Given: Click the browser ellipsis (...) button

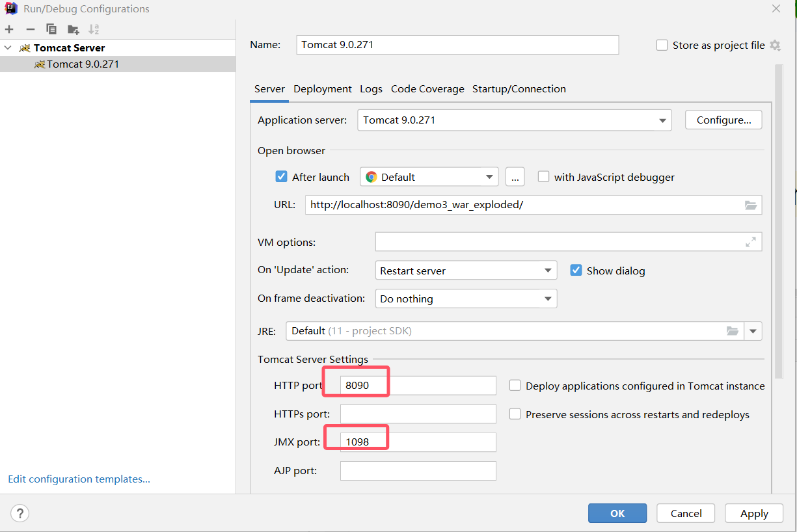Looking at the screenshot, I should point(515,177).
